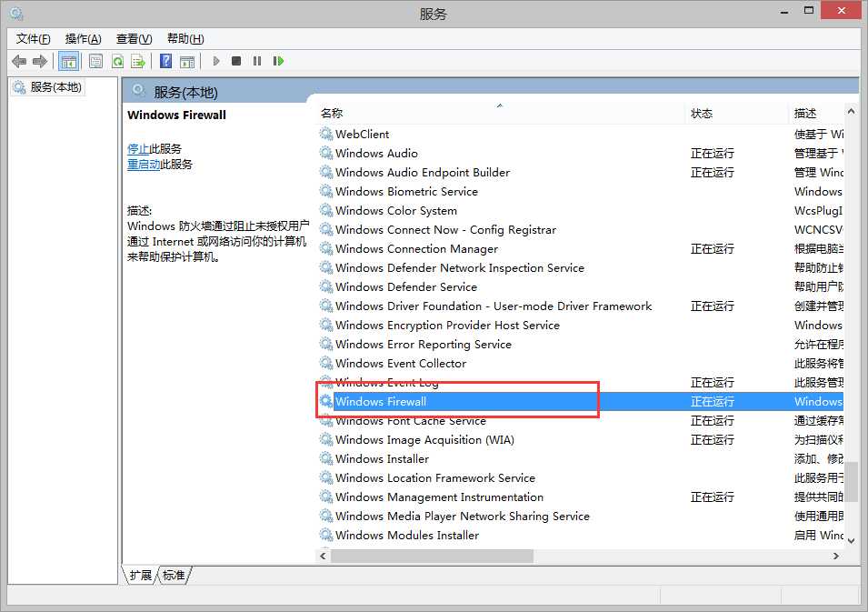
Task: Open the Help toolbar icon
Action: tap(165, 61)
